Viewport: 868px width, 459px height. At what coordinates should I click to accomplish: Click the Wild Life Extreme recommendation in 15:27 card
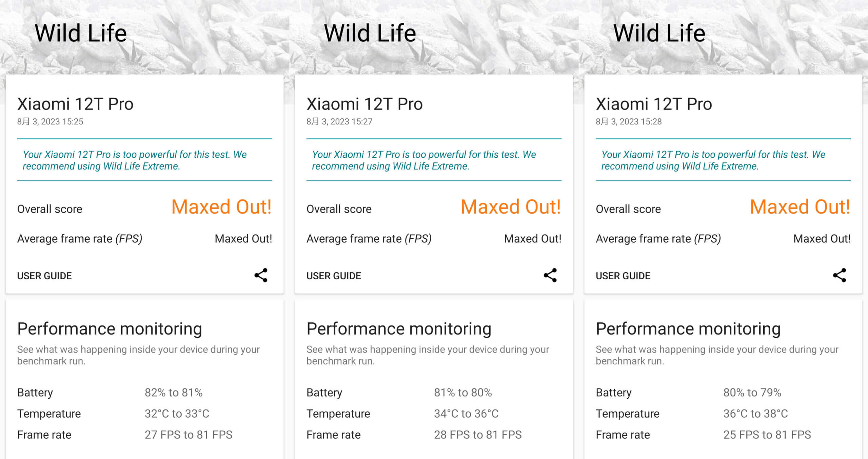point(424,160)
